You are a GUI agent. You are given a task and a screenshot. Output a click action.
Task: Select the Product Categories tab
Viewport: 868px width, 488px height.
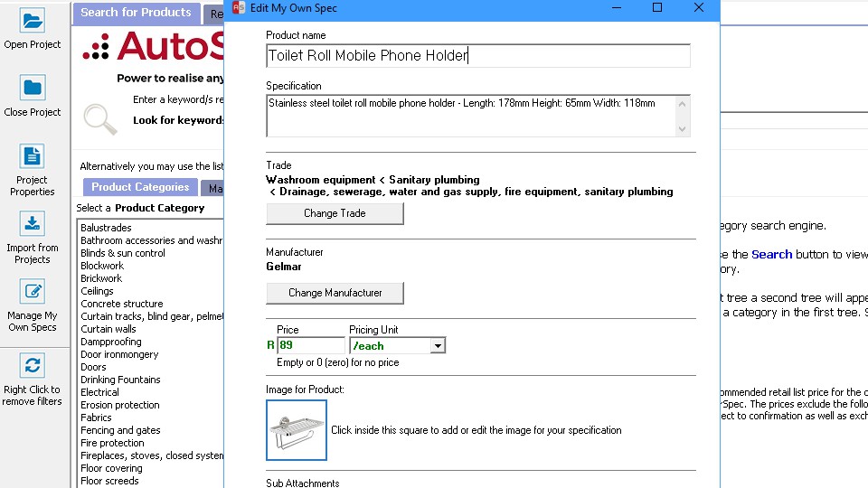tap(140, 187)
